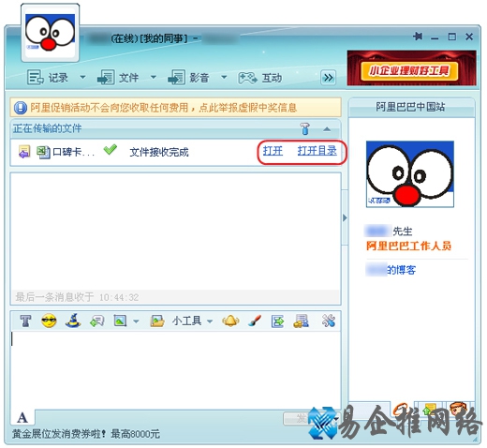This screenshot has height=448, width=487.
Task: Click the 打开 link to open file
Action: point(273,151)
